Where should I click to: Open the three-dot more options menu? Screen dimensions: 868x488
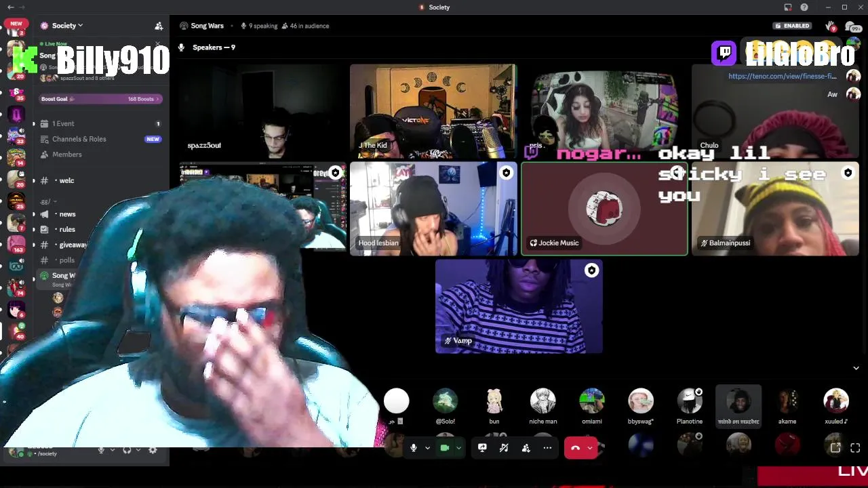point(547,448)
